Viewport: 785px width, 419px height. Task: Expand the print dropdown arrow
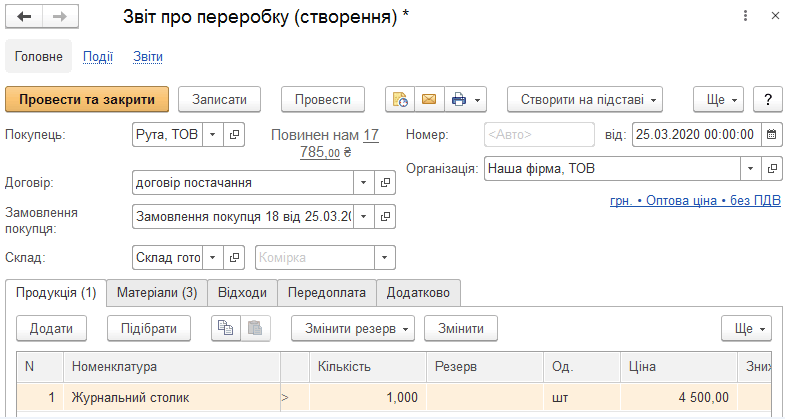pos(478,100)
